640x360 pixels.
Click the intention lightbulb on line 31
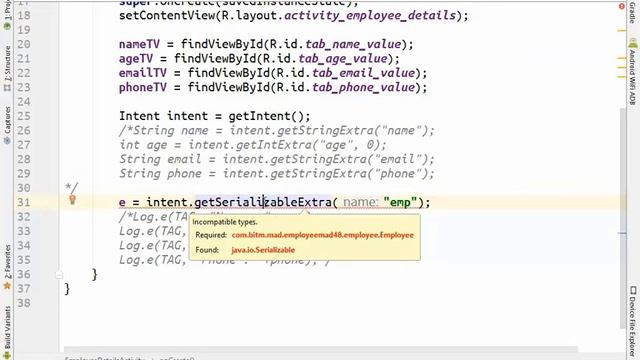(72, 200)
